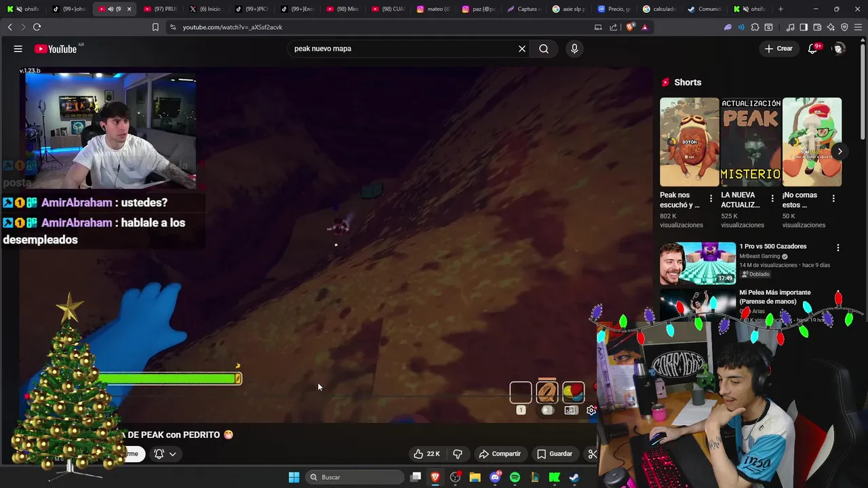This screenshot has width=868, height=488.
Task: Open the browser extensions puzzle icon
Action: [755, 27]
